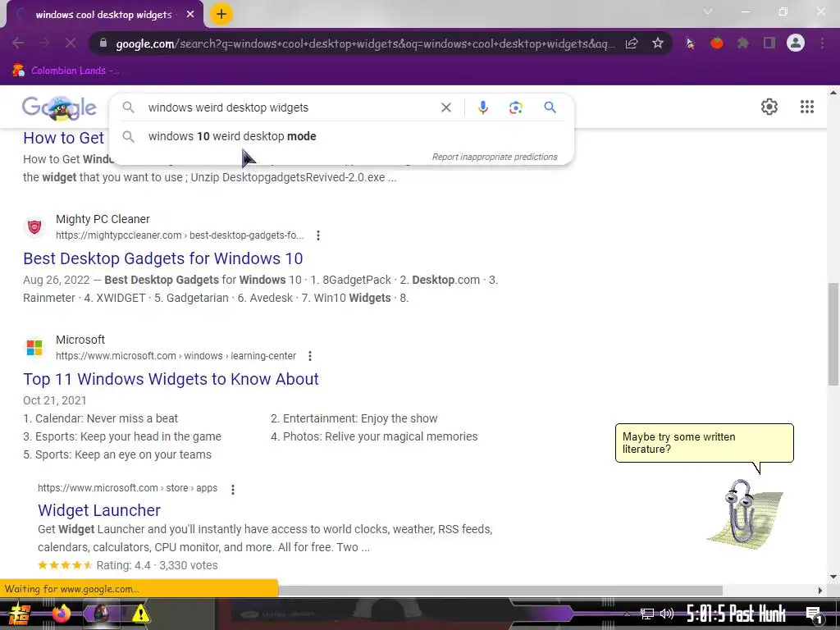Open the Chrome profile avatar
Viewport: 840px width, 630px height.
pyautogui.click(x=796, y=43)
